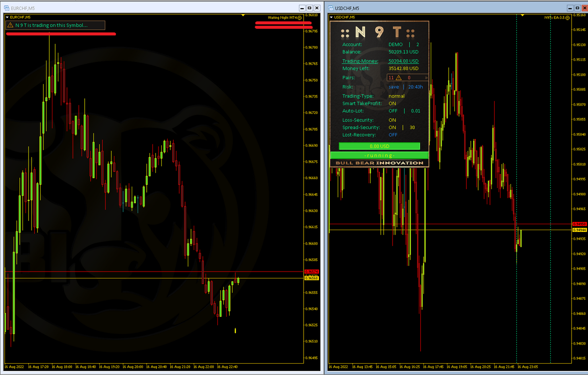Click the Trading-Money label link
The width and height of the screenshot is (588, 375).
(360, 61)
